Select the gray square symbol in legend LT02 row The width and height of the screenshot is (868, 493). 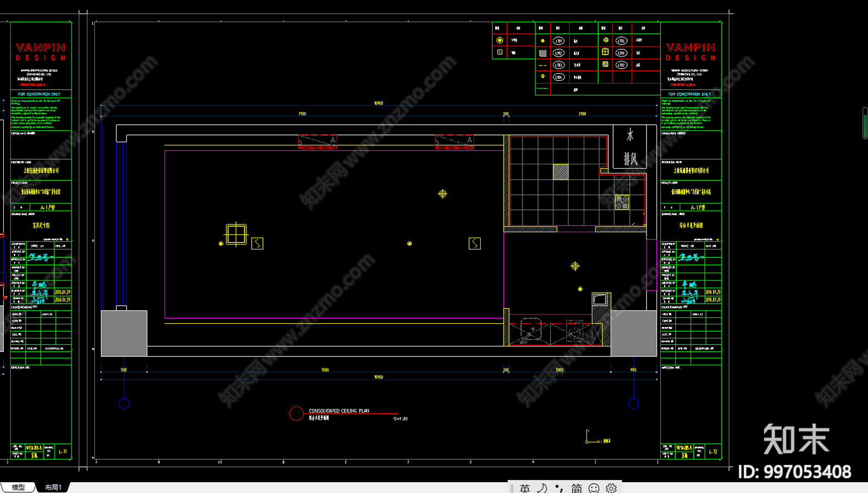point(542,53)
